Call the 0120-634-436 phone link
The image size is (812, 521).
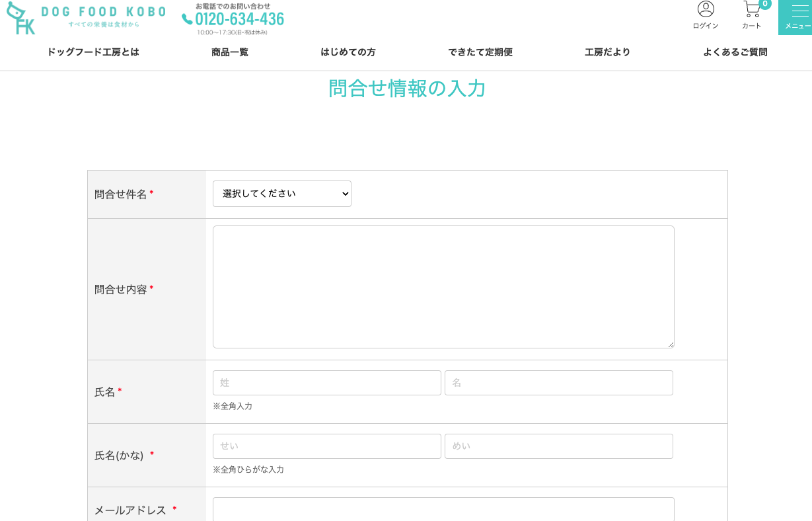[x=239, y=19]
